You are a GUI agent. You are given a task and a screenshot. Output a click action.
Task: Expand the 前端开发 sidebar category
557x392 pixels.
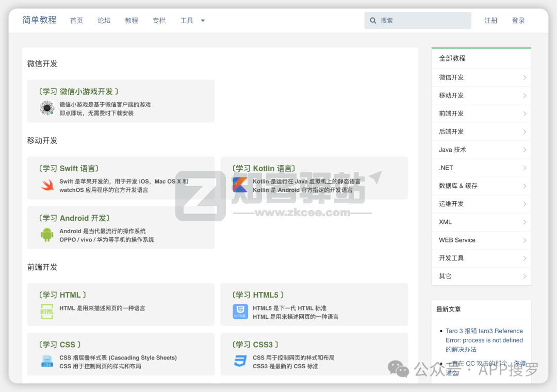pyautogui.click(x=481, y=113)
